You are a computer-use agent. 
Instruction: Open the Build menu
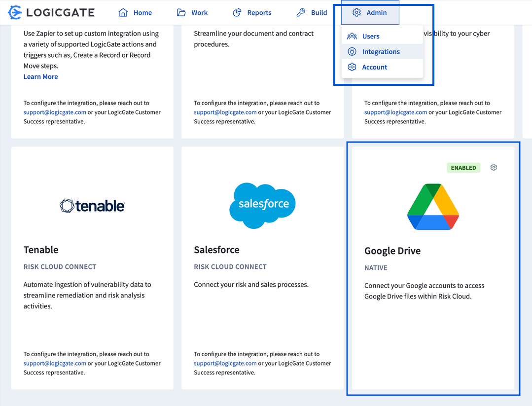(312, 12)
